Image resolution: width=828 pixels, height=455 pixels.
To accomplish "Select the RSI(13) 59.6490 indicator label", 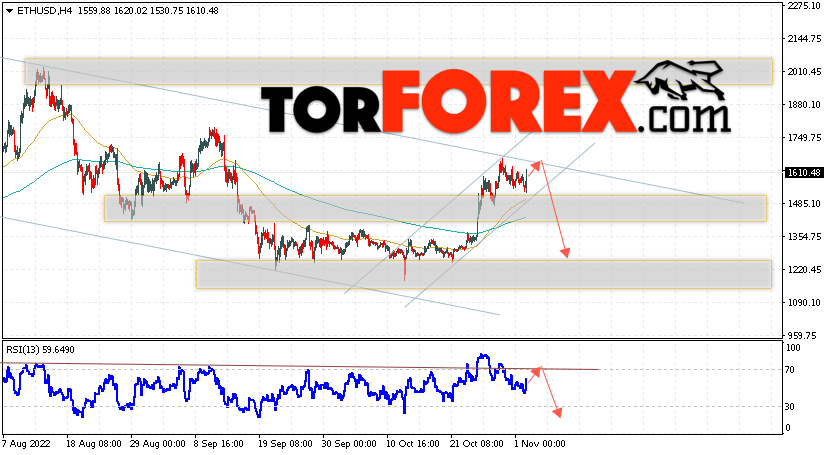I will (41, 350).
